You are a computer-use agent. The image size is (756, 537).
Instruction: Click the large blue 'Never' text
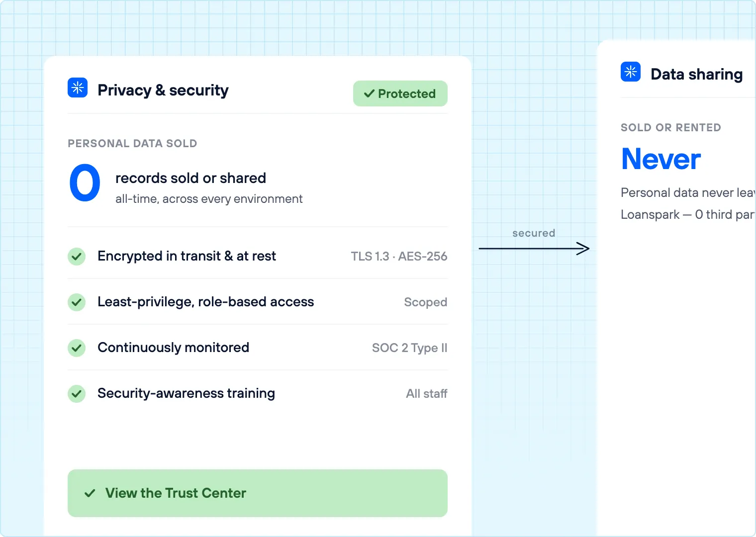tap(661, 159)
